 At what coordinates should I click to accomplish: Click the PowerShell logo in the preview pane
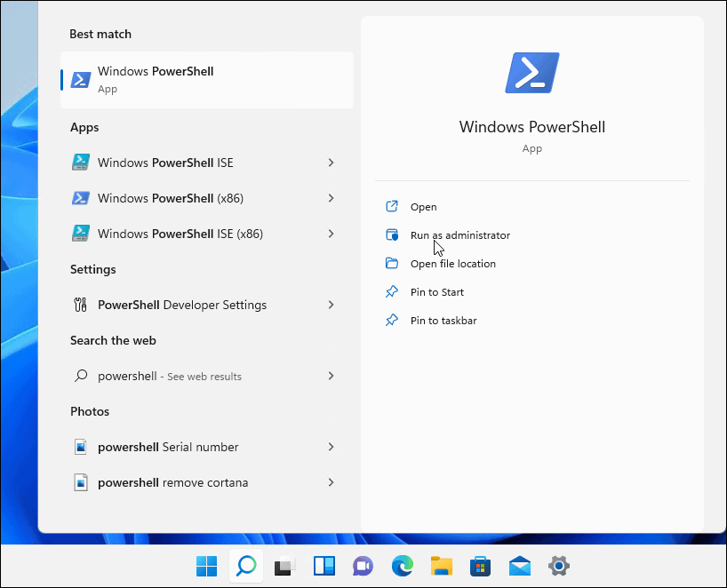pos(531,72)
